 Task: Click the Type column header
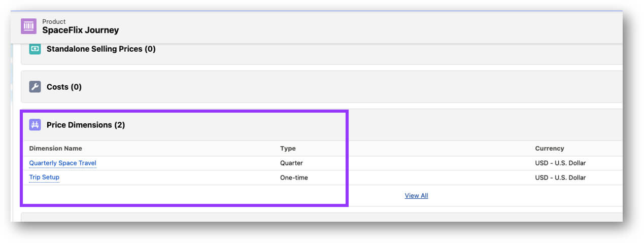(x=288, y=149)
